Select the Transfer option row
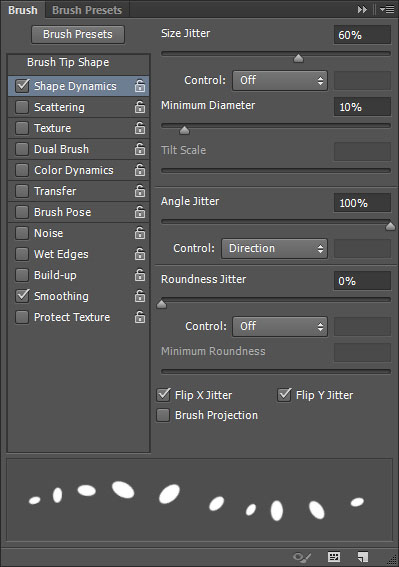399x567 pixels. click(78, 191)
